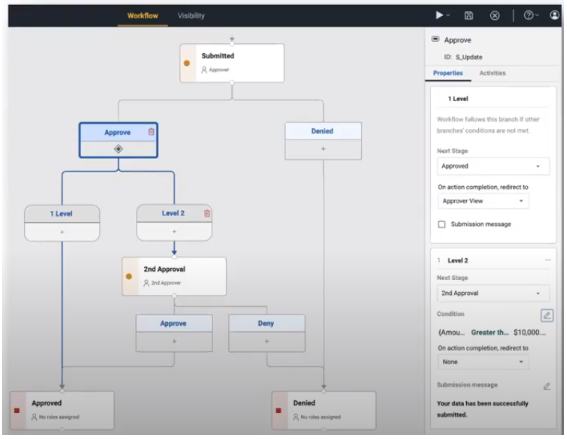This screenshot has width=567, height=439.
Task: Edit the Condition with pencil icon
Action: coord(547,315)
